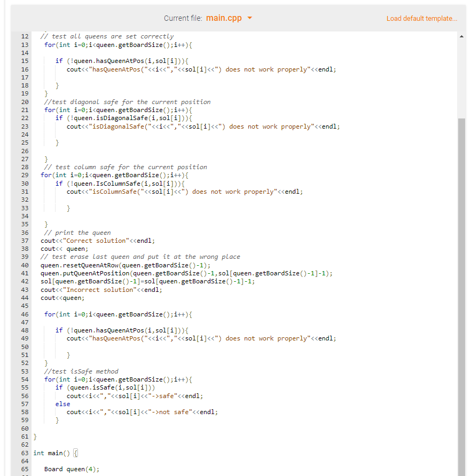
Task: Click comment about erasing last queen
Action: click(x=140, y=257)
